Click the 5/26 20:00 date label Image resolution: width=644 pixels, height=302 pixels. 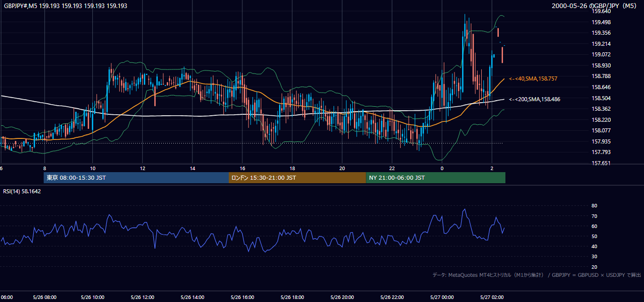point(342,297)
